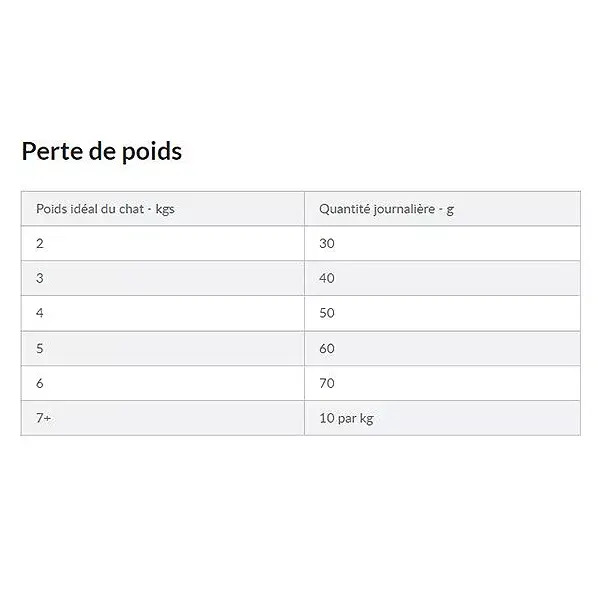600x600 pixels.
Task: Click the quantity cell showing 70
Action: (443, 383)
